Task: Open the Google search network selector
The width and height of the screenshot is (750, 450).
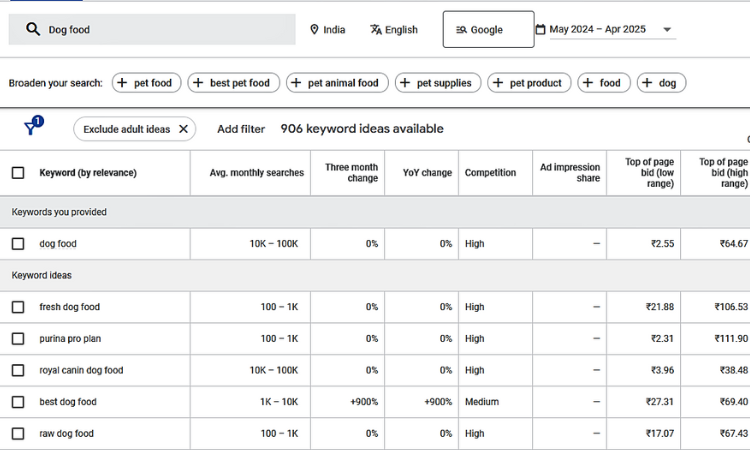Action: click(488, 30)
